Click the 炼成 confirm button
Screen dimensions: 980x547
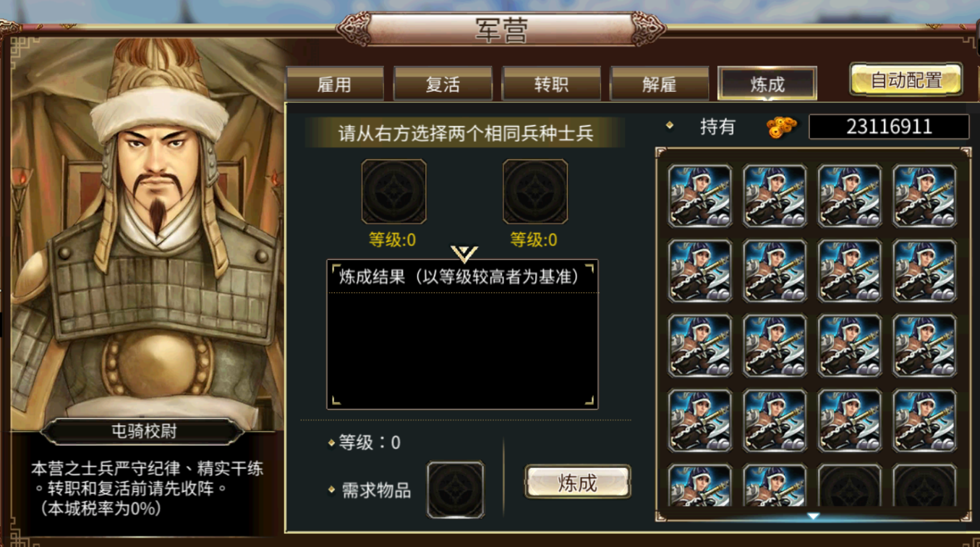578,483
